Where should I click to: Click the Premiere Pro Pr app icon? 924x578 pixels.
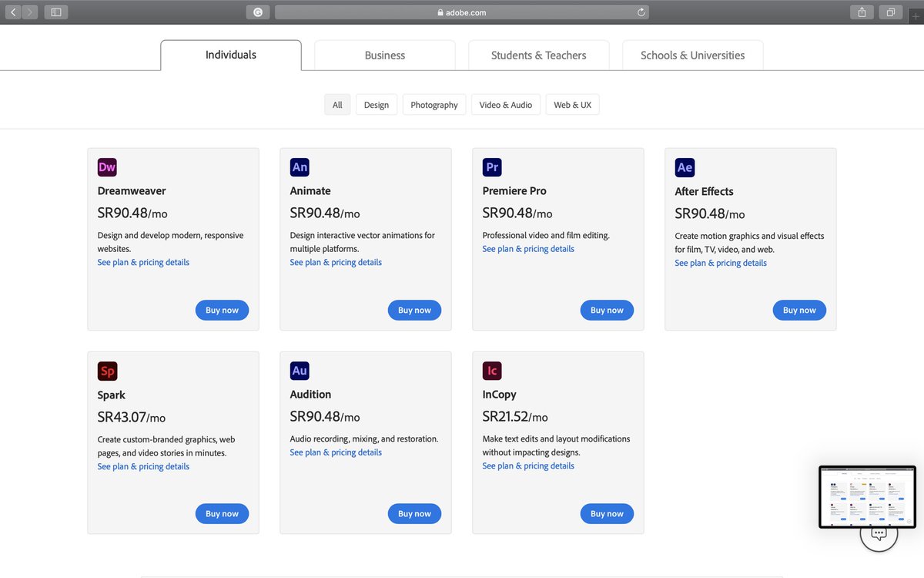[x=492, y=167]
